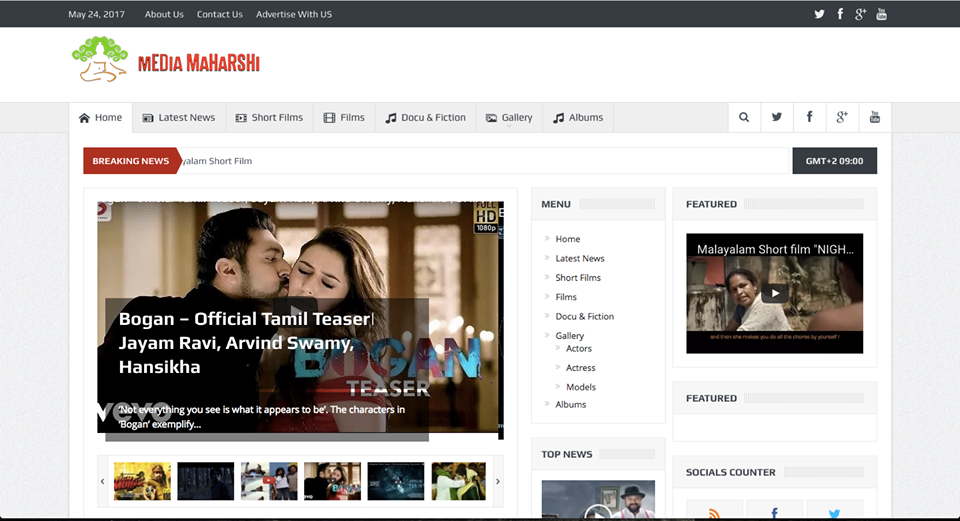
Task: Click Home in the sidebar Menu
Action: pyautogui.click(x=568, y=239)
